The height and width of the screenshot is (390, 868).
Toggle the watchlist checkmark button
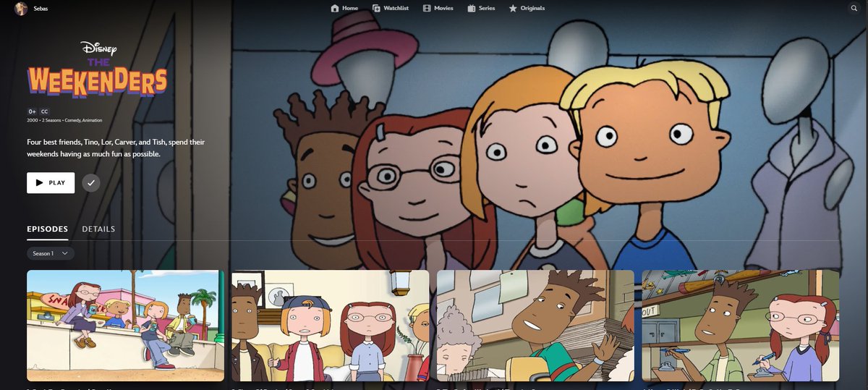(91, 183)
